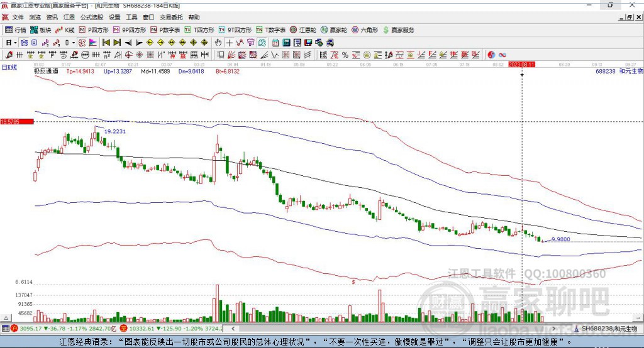
Task: Click the first yellow diamond arrow icon
Action: coord(150,43)
